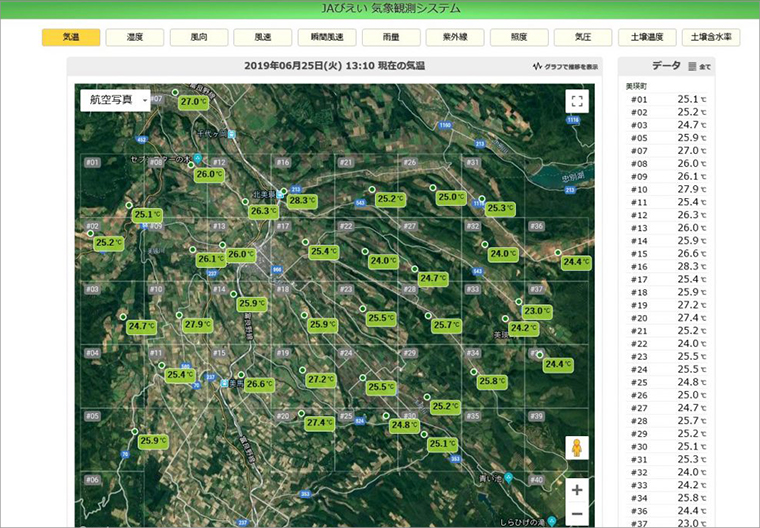The height and width of the screenshot is (528, 760).
Task: Click the 美瑛町 label in data list
Action: pos(636,86)
